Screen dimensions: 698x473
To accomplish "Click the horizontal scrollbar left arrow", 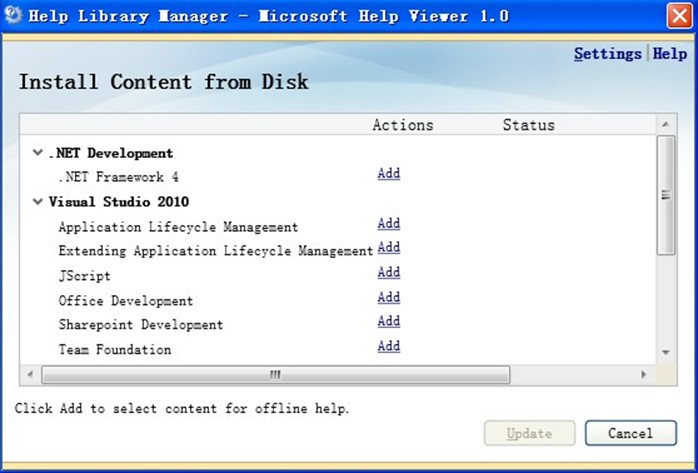I will [x=30, y=375].
